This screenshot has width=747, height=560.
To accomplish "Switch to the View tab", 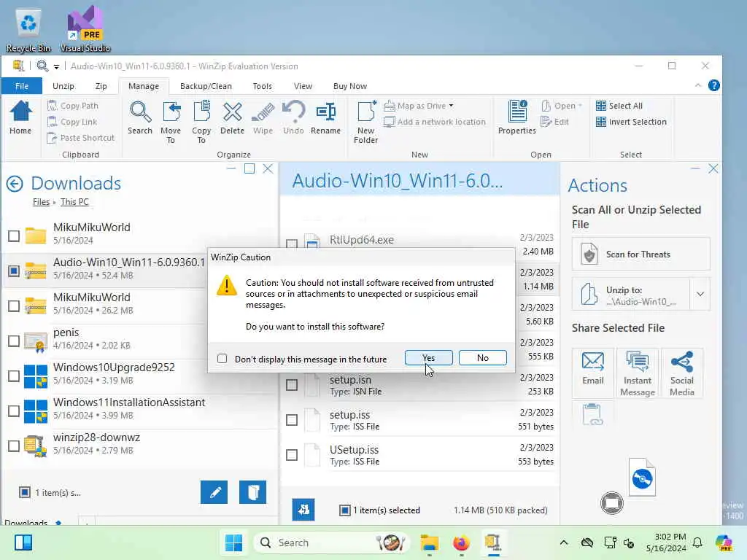I will coord(303,86).
